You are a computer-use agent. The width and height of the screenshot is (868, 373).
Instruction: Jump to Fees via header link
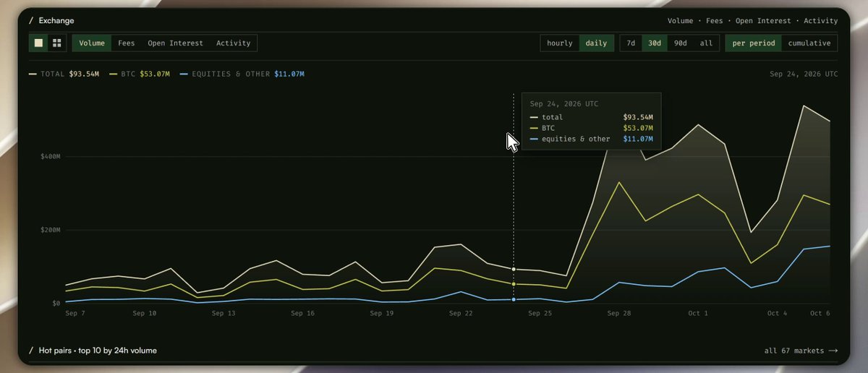715,21
